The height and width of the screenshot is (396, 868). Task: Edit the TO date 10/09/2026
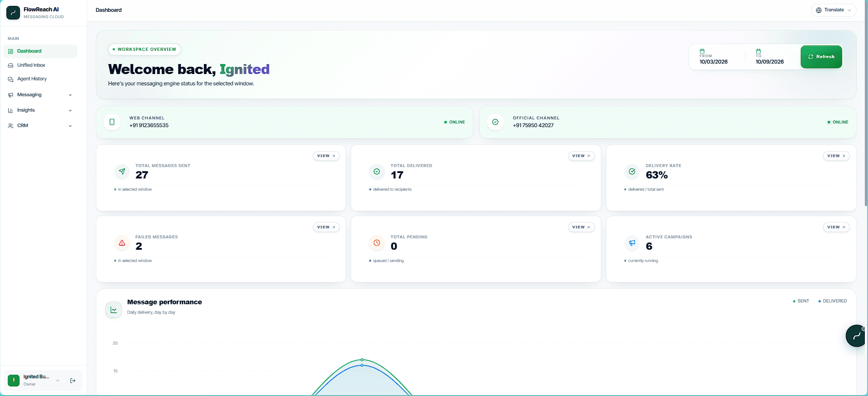tap(770, 62)
